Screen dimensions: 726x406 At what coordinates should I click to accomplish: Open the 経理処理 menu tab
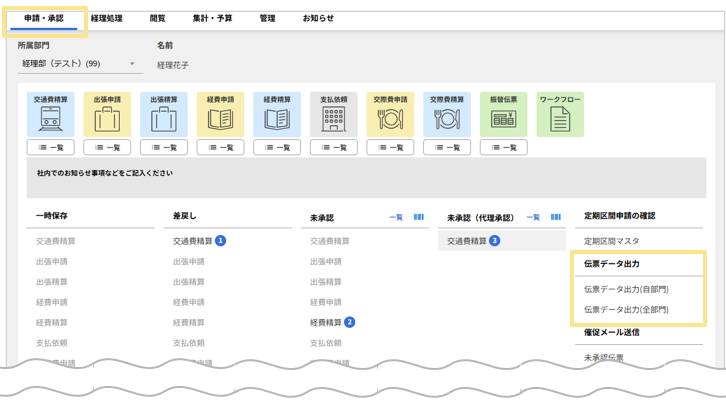(x=106, y=18)
